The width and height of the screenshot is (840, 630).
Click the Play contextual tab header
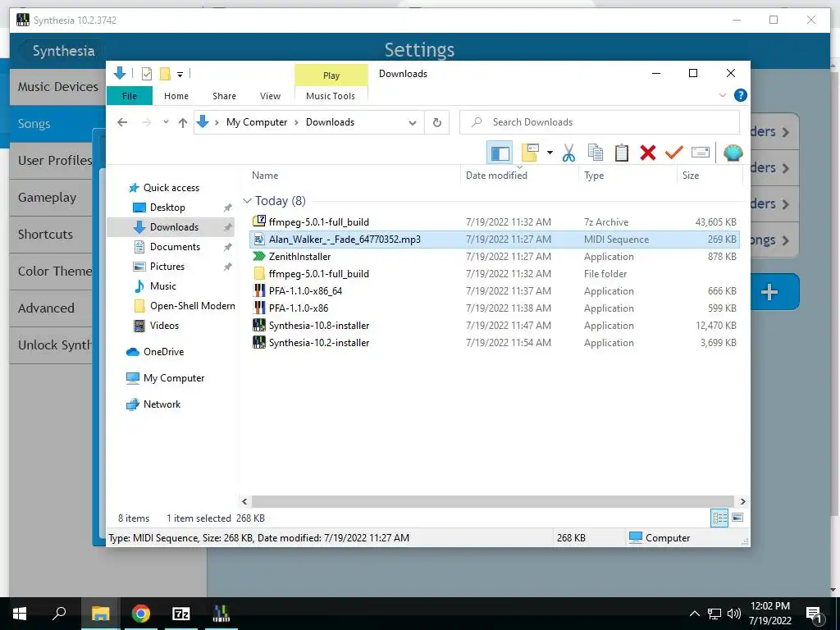331,75
